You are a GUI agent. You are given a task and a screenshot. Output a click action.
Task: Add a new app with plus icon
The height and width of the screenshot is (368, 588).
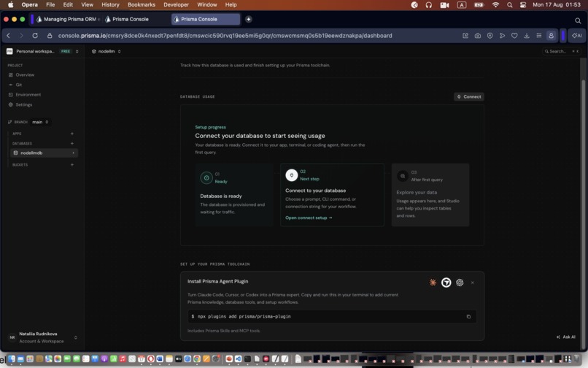(72, 134)
